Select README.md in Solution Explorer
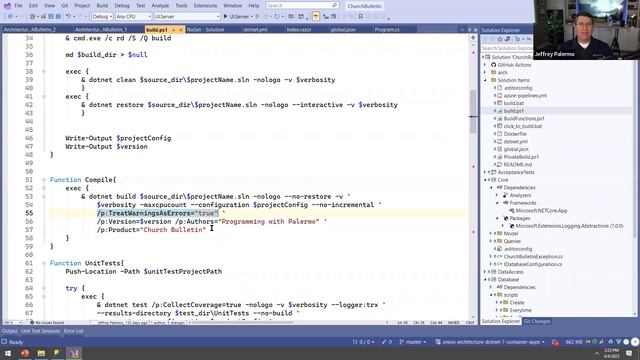Screen dimensions: 640x360 coord(518,164)
